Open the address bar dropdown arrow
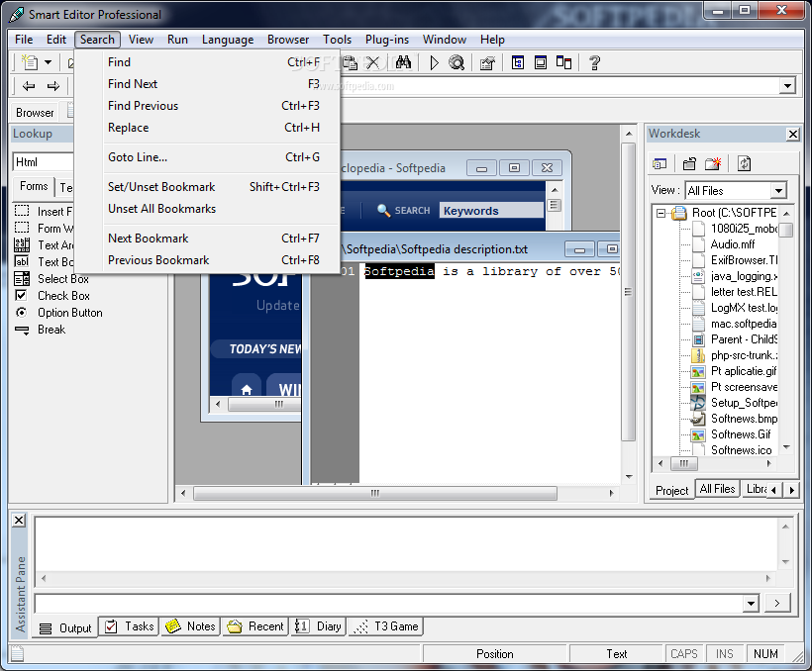 787,85
